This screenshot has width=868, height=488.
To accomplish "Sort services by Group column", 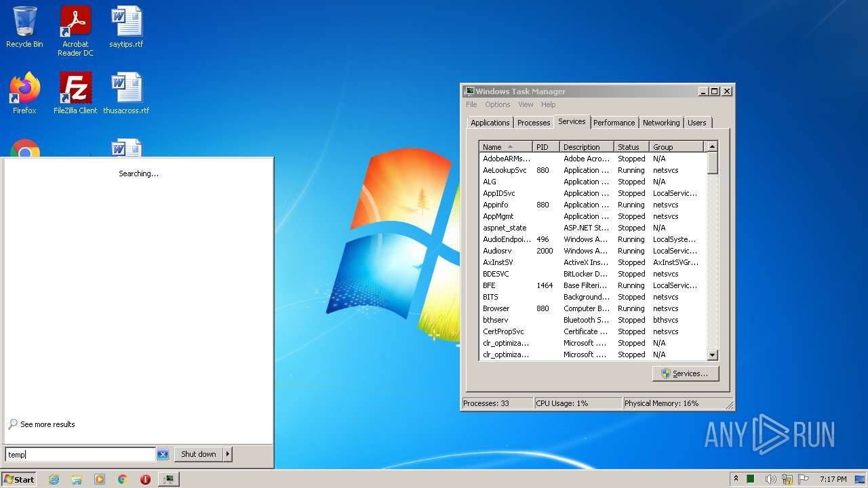I will pos(676,146).
